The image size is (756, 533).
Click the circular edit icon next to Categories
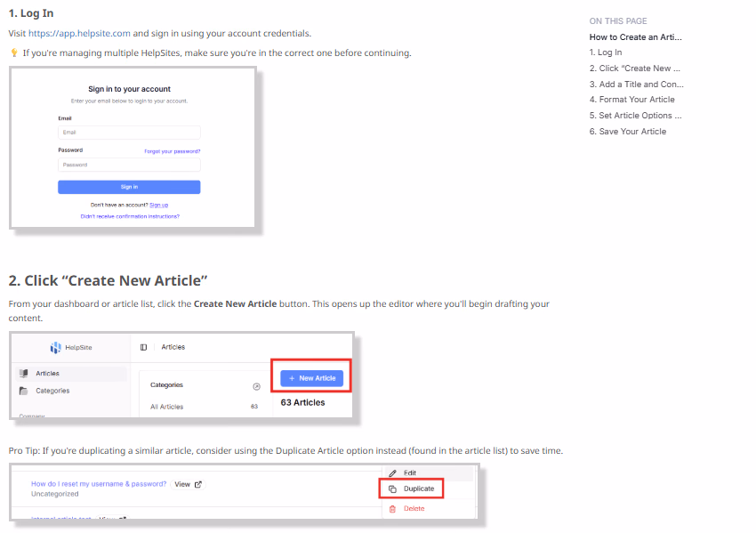[256, 386]
